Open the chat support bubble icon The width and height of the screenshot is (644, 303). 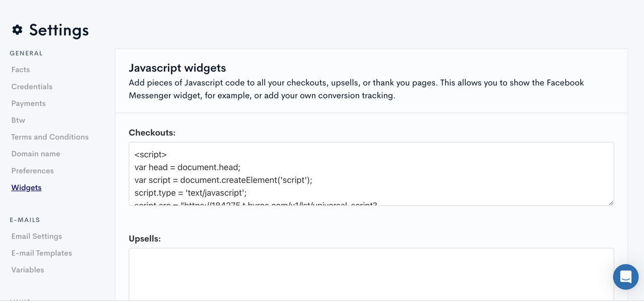625,277
